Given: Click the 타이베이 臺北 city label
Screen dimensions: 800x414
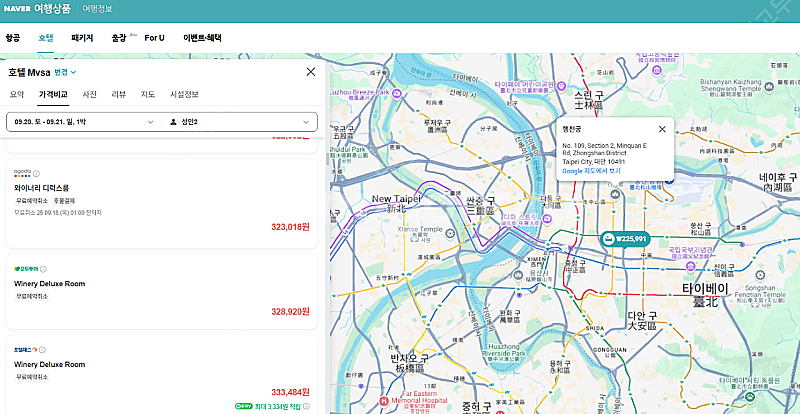Looking at the screenshot, I should [x=706, y=295].
